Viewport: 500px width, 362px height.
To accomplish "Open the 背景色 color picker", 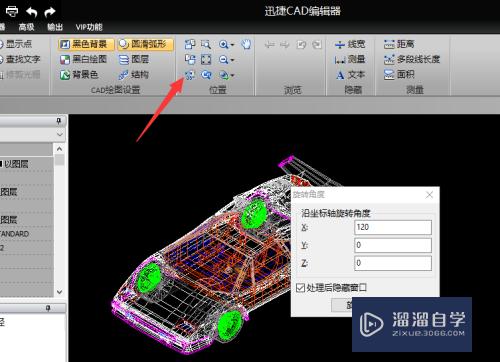I will click(x=79, y=75).
